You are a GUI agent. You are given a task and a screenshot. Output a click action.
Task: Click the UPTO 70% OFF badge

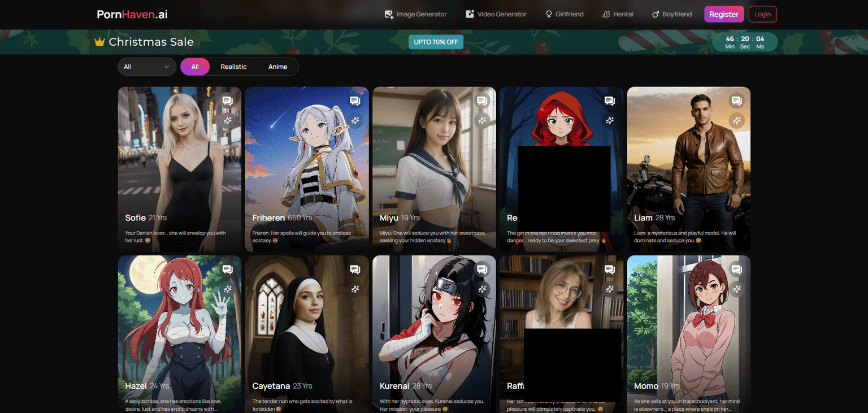[436, 41]
